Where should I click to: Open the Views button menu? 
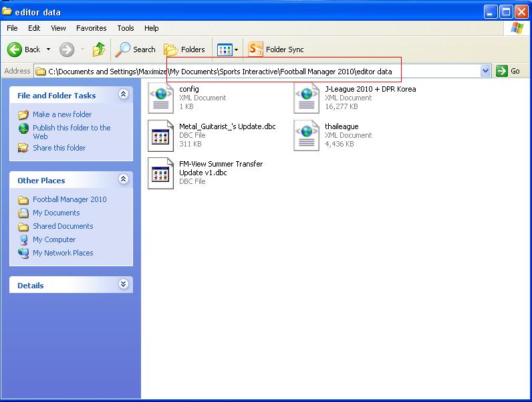[x=225, y=50]
